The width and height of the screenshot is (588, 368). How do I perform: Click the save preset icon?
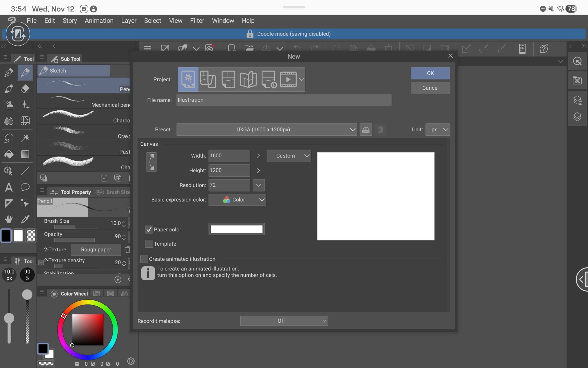coord(365,130)
